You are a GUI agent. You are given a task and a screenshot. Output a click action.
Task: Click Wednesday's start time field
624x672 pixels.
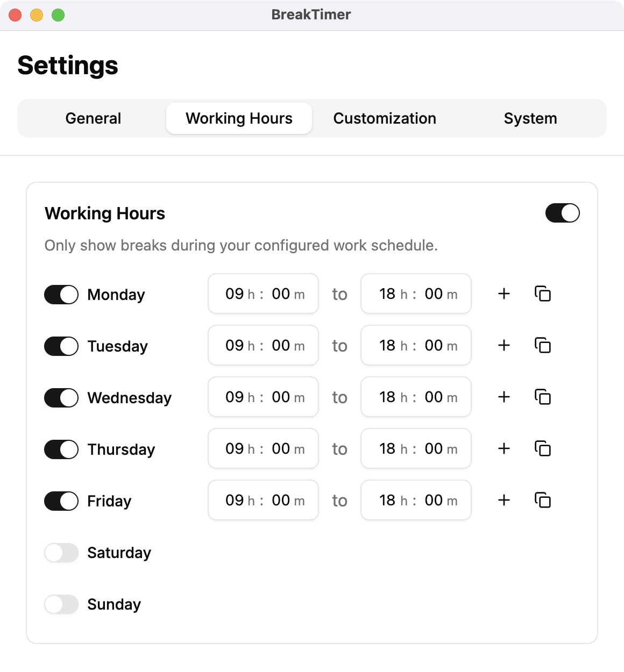[263, 397]
